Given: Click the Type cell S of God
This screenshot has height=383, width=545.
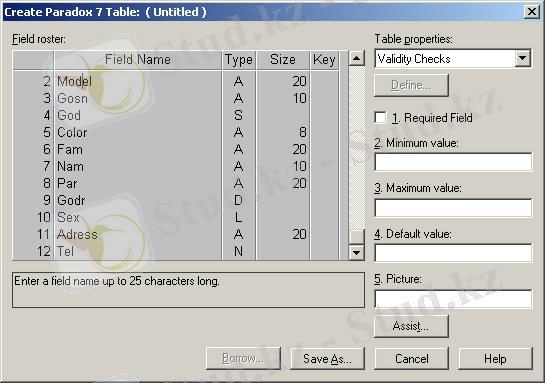Looking at the screenshot, I should (x=239, y=115).
